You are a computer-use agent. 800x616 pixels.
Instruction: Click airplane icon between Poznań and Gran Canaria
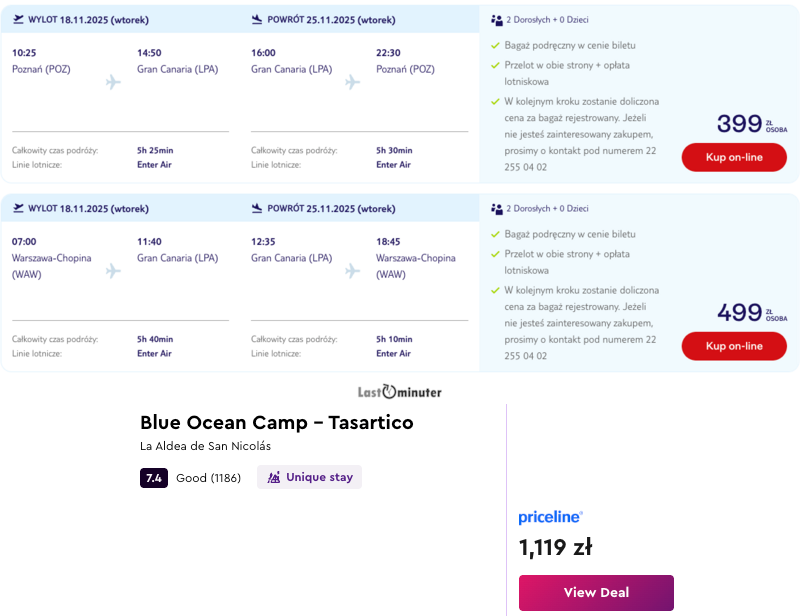[113, 82]
